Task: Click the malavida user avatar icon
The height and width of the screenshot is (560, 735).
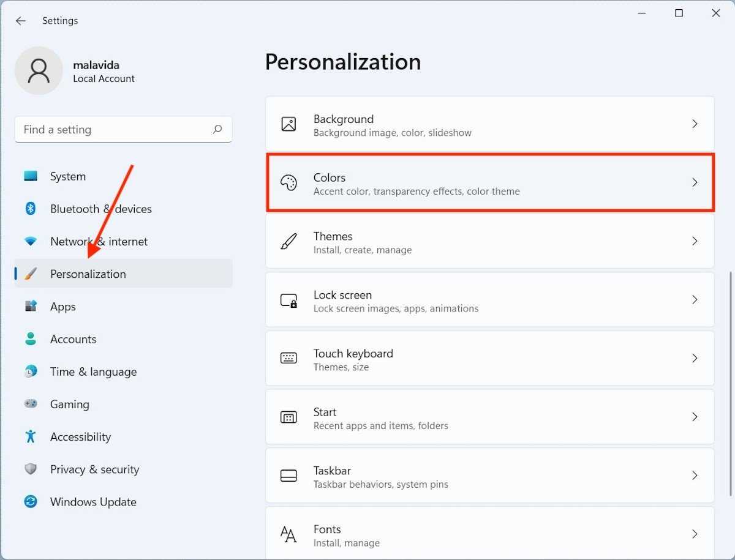Action: 39,71
